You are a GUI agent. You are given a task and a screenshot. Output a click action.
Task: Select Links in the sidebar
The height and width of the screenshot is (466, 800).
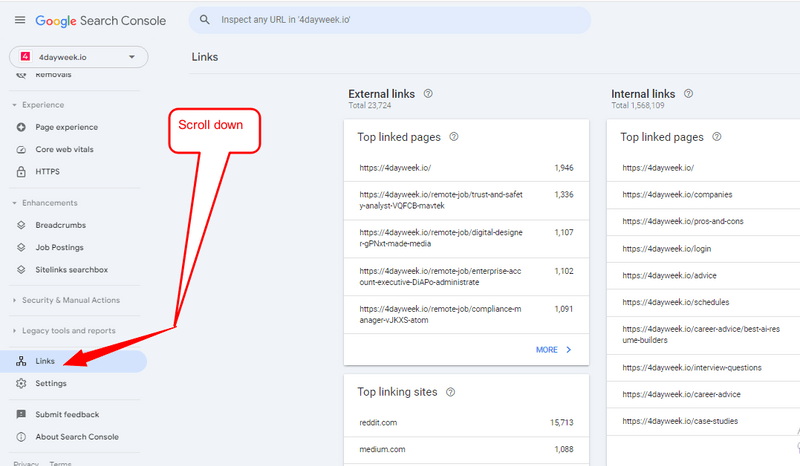point(74,361)
